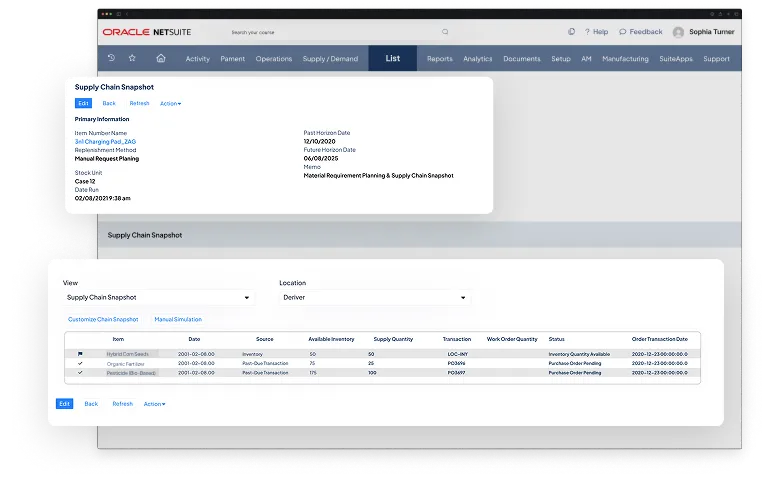
Task: Click Manual Simulation link
Action: (178, 319)
